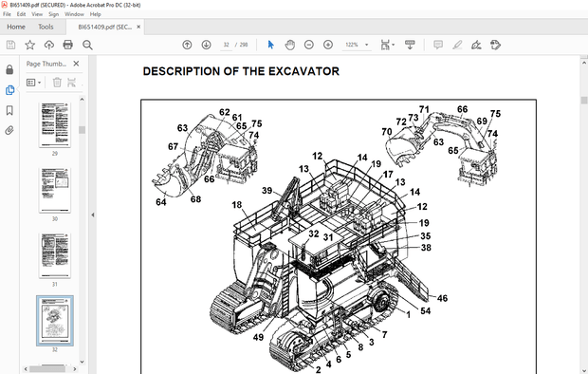Image resolution: width=588 pixels, height=374 pixels.
Task: Click the part label 46 in diagram
Action: pos(442,298)
